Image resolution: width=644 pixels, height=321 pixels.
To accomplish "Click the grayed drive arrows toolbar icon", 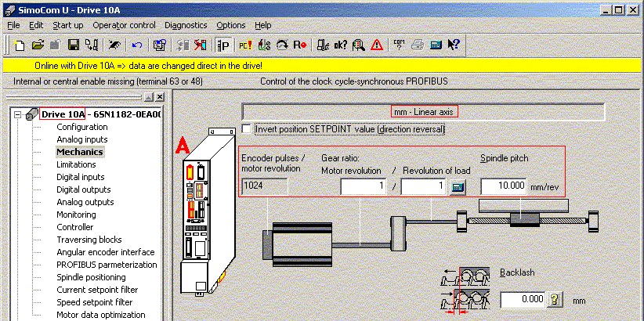I will coord(183,45).
